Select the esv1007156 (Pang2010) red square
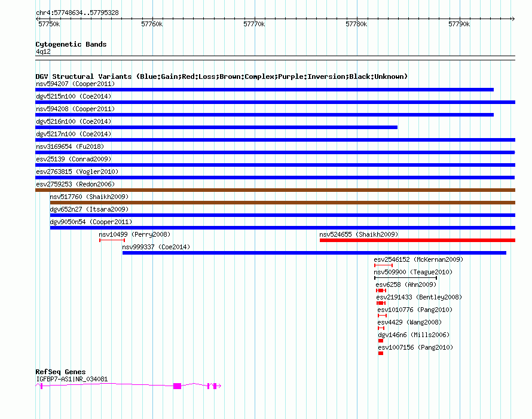Viewport: 532px width, 419px height. coord(381,353)
